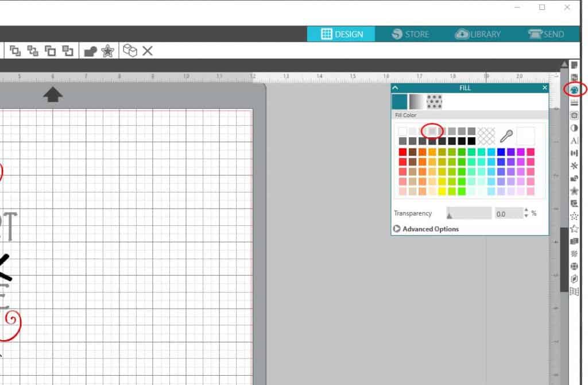Choose the crosshatched no-fill transparent swatch

pos(486,136)
